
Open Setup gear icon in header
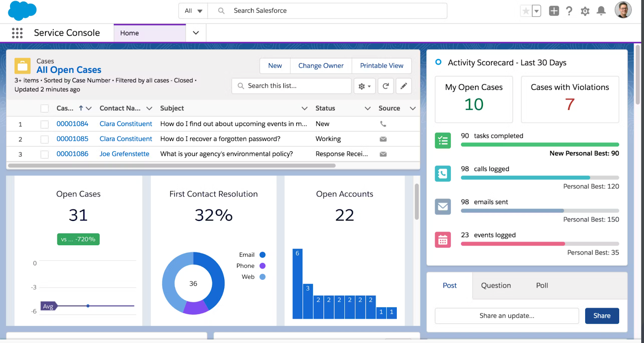point(585,11)
